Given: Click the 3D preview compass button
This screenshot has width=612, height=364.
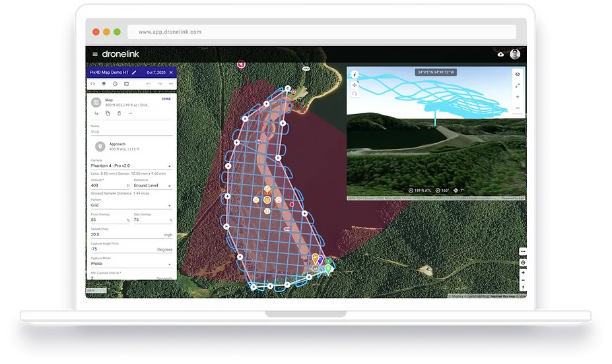Looking at the screenshot, I should click(x=355, y=75).
